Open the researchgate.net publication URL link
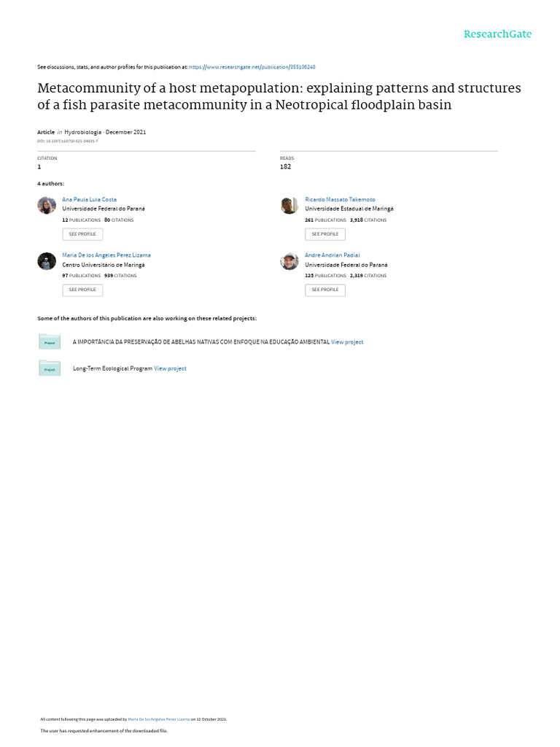This screenshot has height=747, width=560. pos(252,66)
